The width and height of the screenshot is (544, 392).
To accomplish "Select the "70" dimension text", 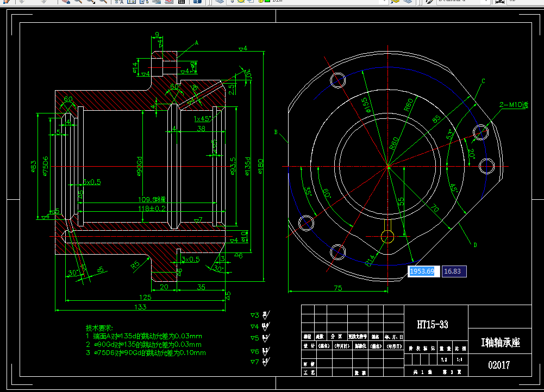I will tap(435, 208).
